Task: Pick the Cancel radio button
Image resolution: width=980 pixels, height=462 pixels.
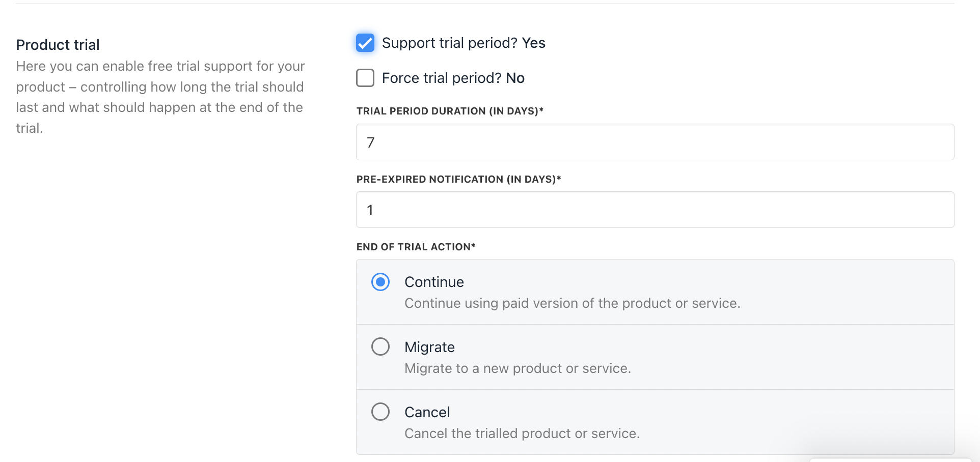Action: coord(380,412)
